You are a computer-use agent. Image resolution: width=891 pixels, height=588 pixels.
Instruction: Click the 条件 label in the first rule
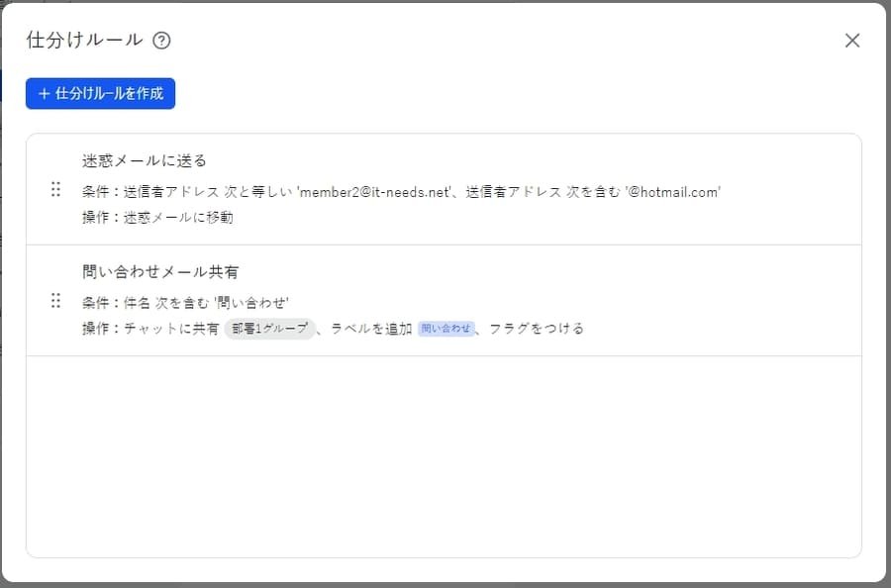click(94, 192)
